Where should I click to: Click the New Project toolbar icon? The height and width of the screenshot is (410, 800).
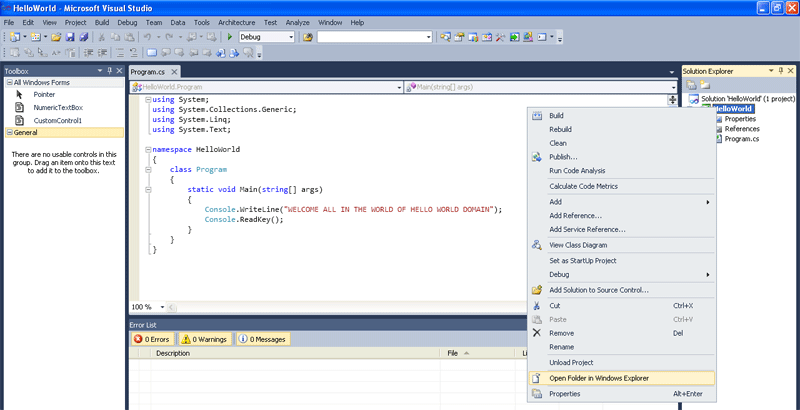14,37
